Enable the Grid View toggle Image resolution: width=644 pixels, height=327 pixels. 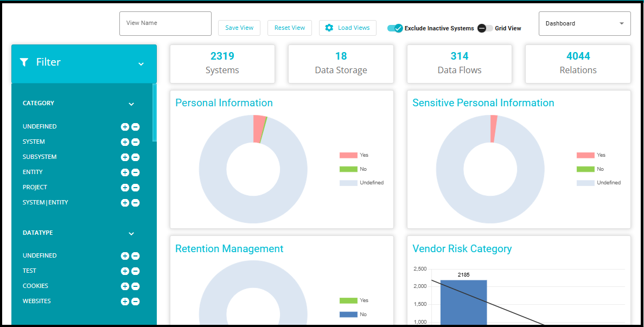[485, 28]
